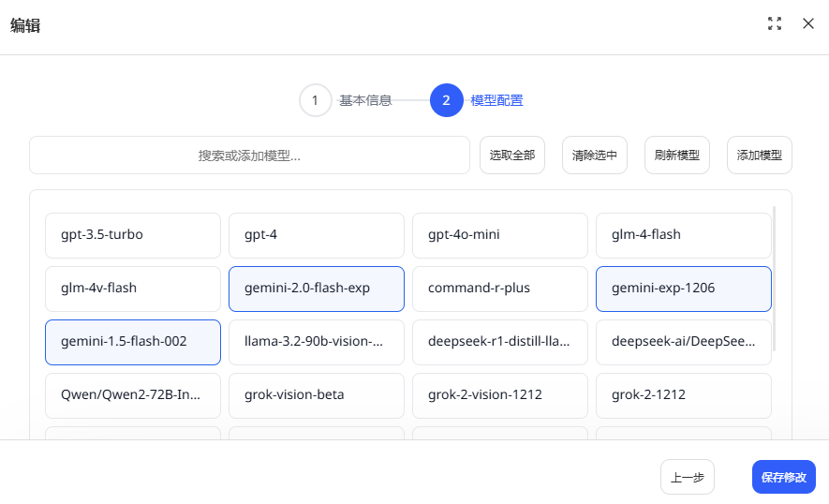The image size is (829, 504).
Task: Toggle fullscreen mode of the dialog
Action: coord(775,23)
